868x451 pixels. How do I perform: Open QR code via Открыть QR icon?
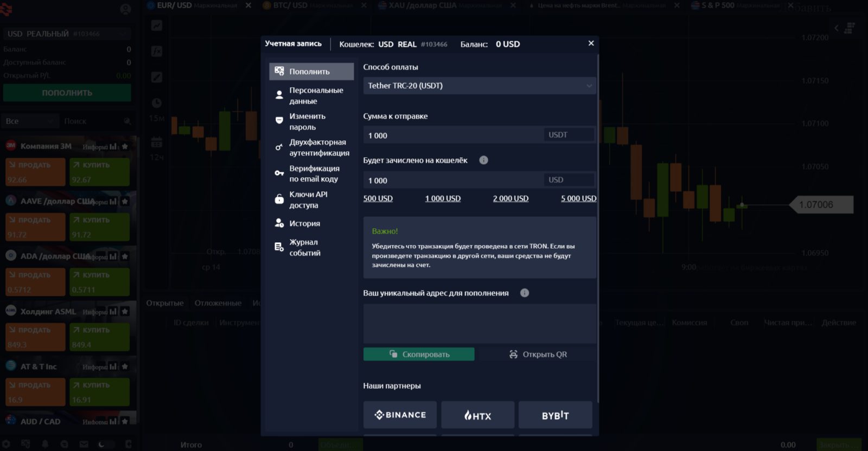[x=513, y=354]
